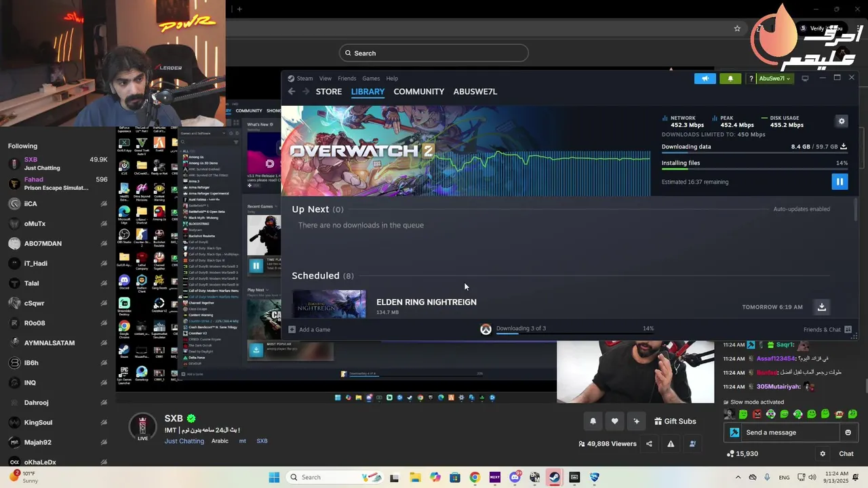Viewport: 868px width, 488px height.
Task: Click the Chat send button
Action: (846, 454)
